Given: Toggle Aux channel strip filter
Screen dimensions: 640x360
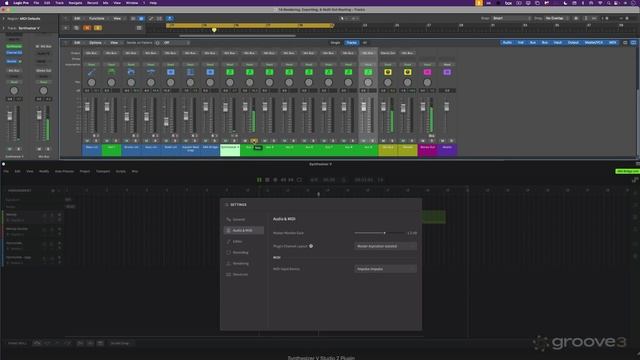Looking at the screenshot, I should point(533,43).
